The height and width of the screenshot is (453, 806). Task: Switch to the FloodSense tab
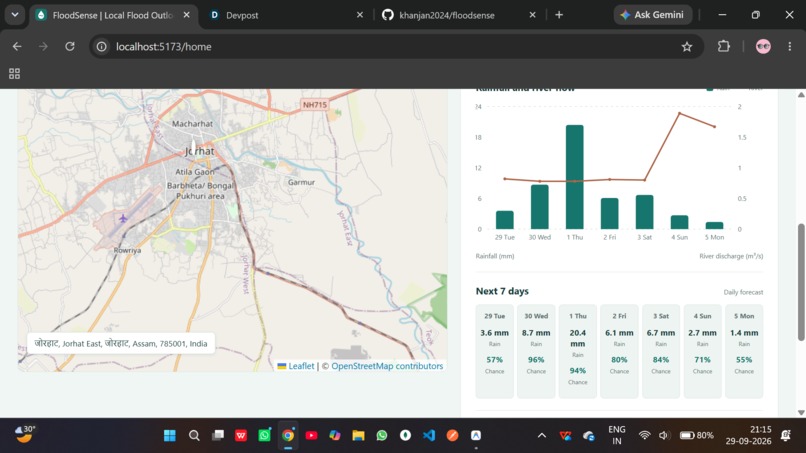(x=113, y=15)
